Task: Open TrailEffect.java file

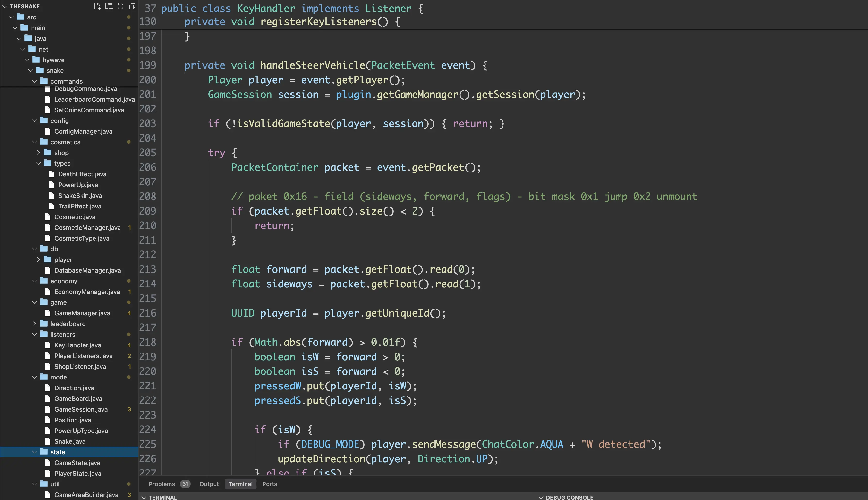Action: [x=80, y=206]
